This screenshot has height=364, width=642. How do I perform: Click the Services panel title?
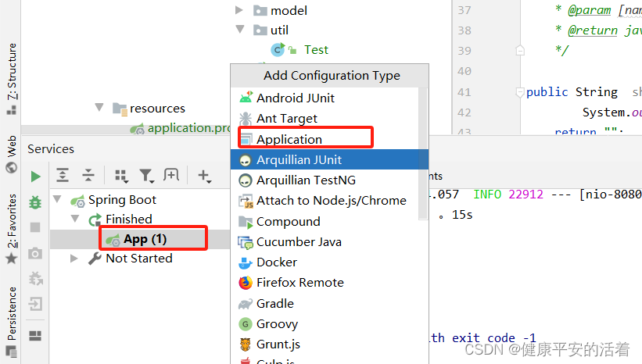point(51,149)
